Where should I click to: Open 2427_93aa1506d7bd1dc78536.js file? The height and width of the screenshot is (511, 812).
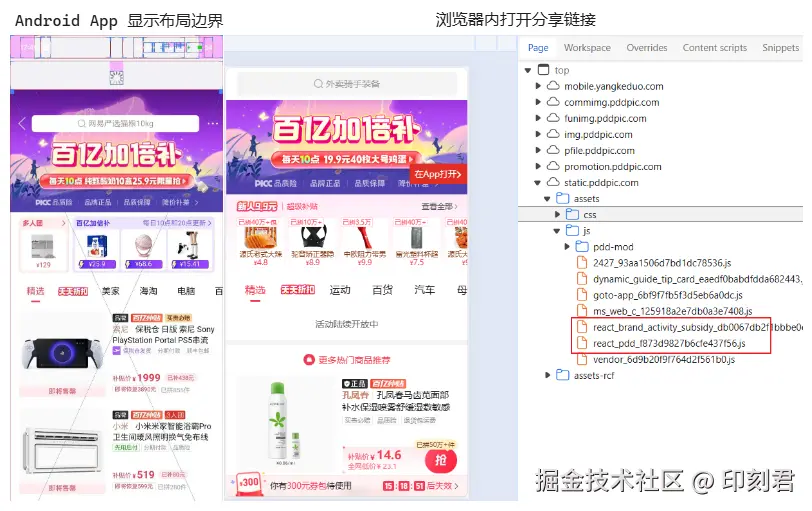click(x=662, y=263)
